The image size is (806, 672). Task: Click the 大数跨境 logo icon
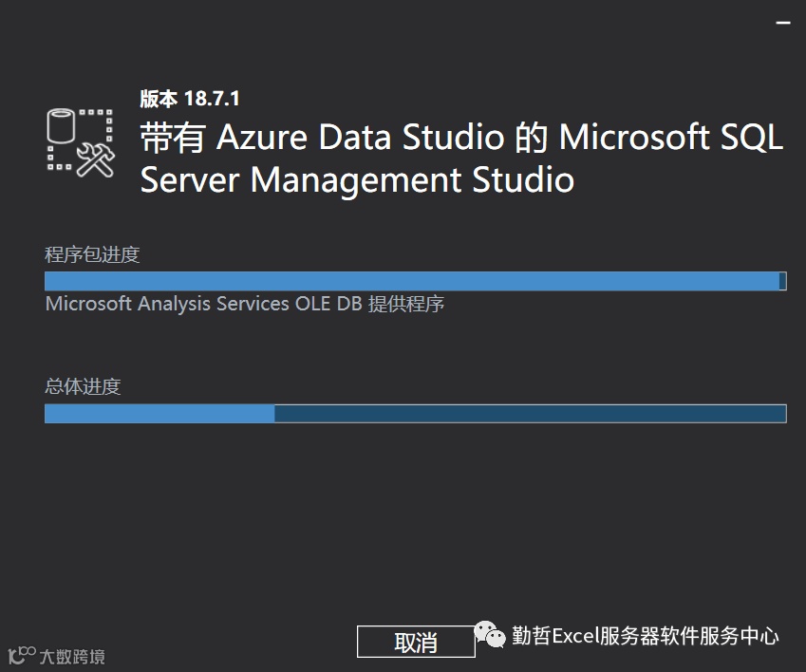(x=21, y=656)
